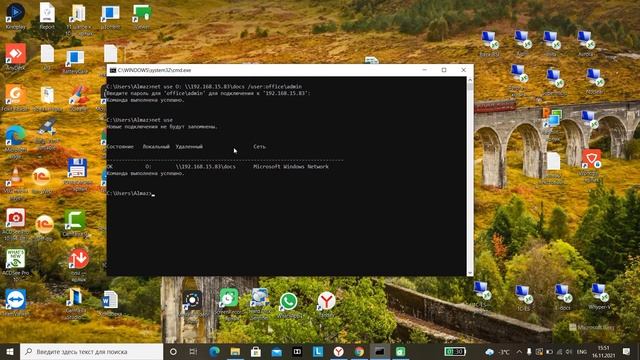Open the red camera ACDSee shortcut

16,219
